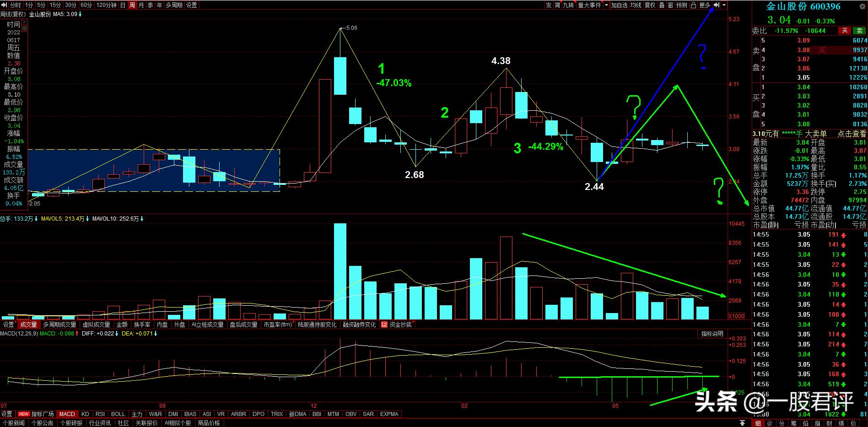Select the EXPMA indicator tab

(x=389, y=414)
